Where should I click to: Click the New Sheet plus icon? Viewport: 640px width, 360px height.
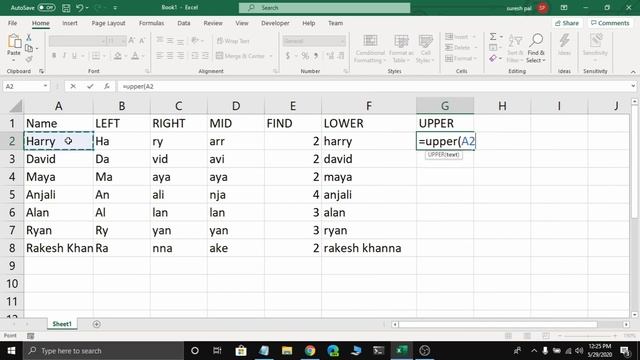point(97,324)
